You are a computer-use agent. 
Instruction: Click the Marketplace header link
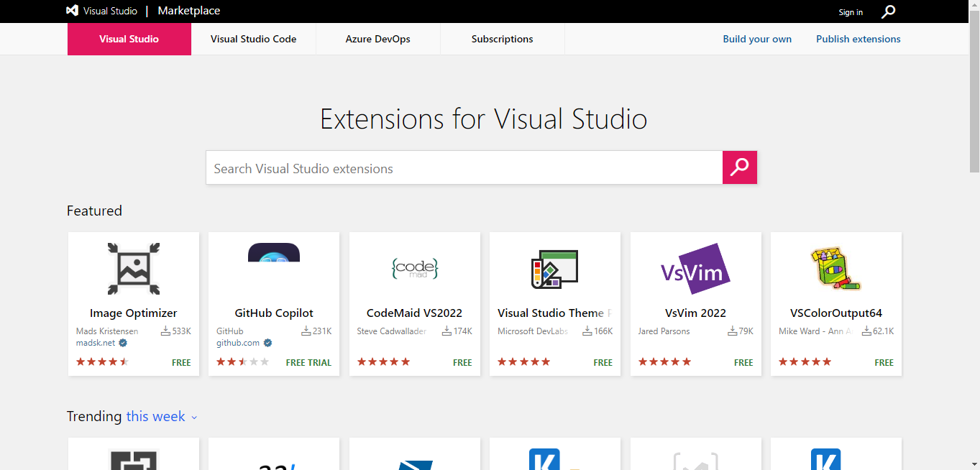click(x=189, y=11)
